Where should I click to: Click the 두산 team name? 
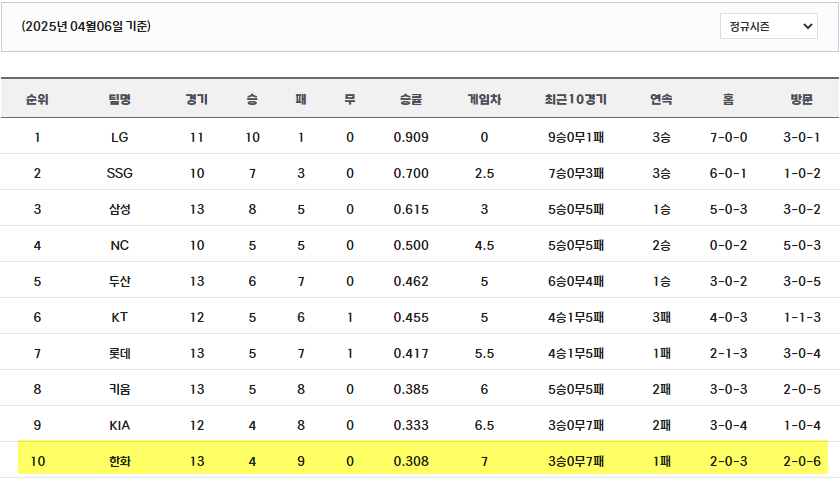tap(119, 281)
